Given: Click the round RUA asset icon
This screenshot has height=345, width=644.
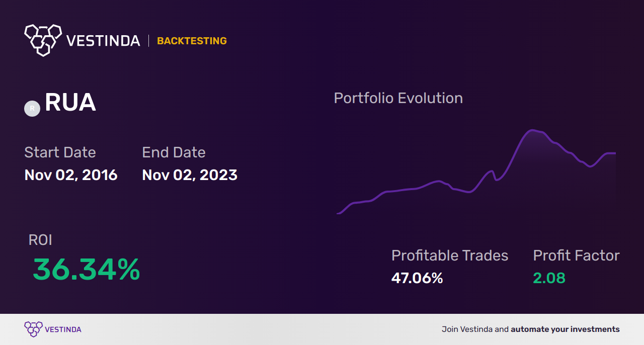Looking at the screenshot, I should [32, 109].
